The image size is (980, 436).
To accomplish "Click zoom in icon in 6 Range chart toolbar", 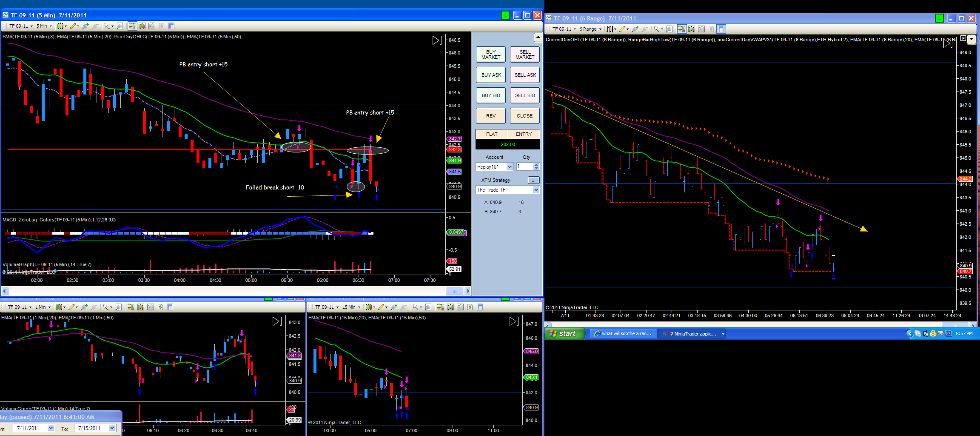I will 635,29.
